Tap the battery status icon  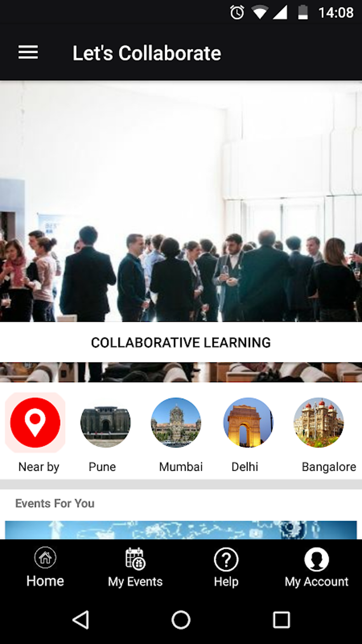pyautogui.click(x=303, y=12)
